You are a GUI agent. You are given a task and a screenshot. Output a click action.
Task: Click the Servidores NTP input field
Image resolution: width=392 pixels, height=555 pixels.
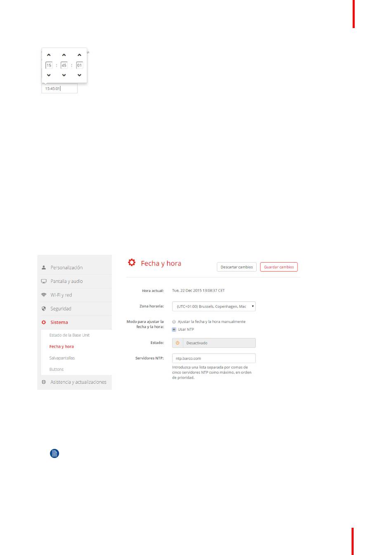(214, 358)
